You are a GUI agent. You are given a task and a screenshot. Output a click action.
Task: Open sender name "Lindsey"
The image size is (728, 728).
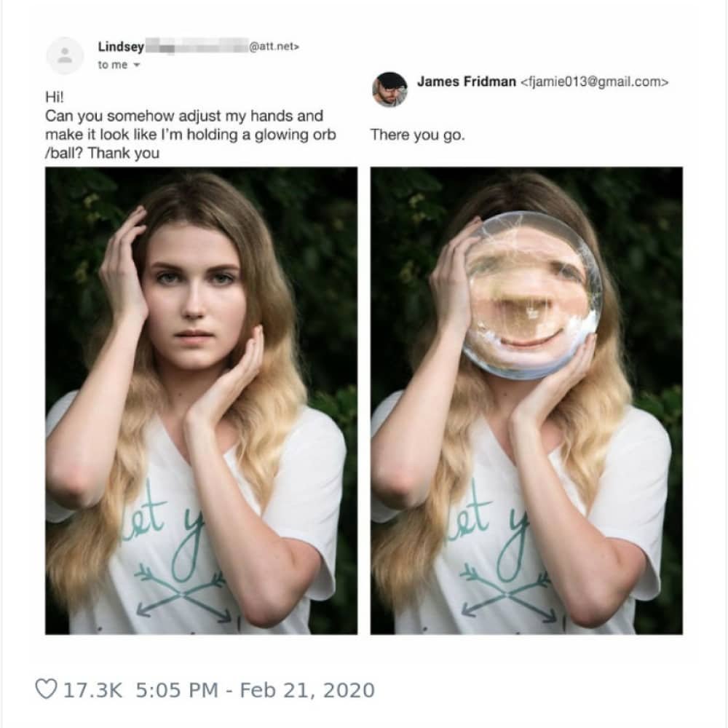[x=121, y=47]
